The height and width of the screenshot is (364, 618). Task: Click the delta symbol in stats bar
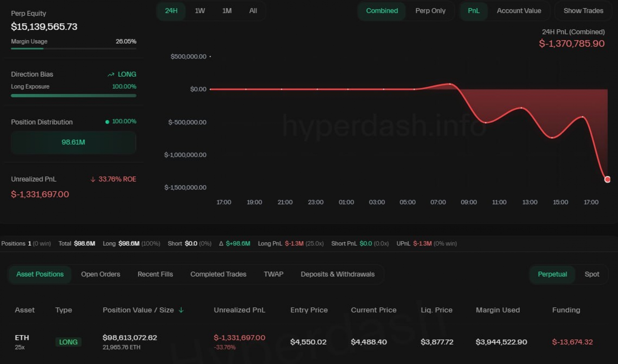point(221,244)
